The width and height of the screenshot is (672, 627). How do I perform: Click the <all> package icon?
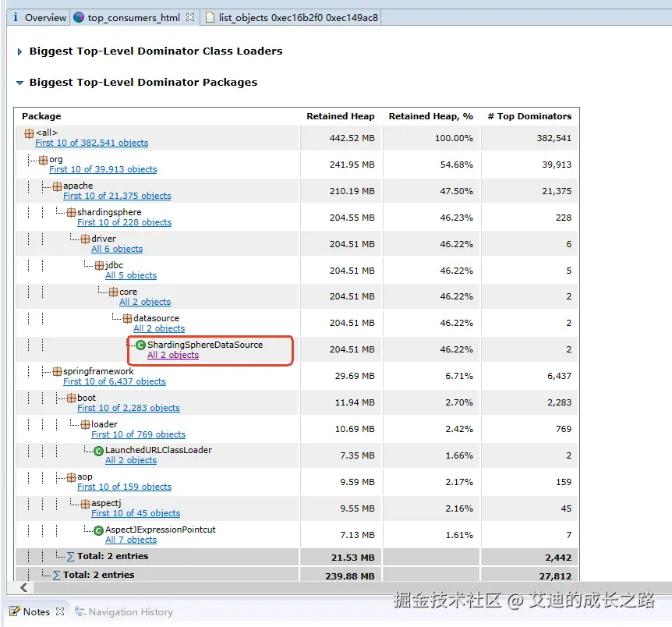coord(29,133)
